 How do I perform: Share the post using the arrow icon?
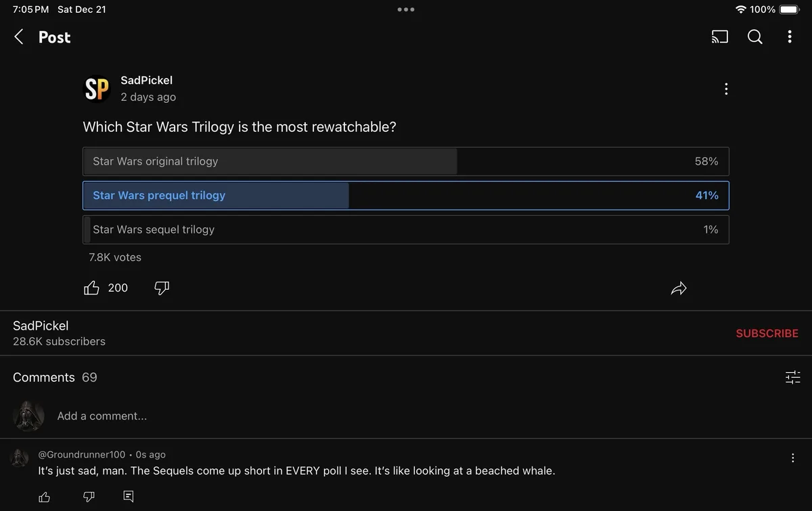[x=679, y=289]
